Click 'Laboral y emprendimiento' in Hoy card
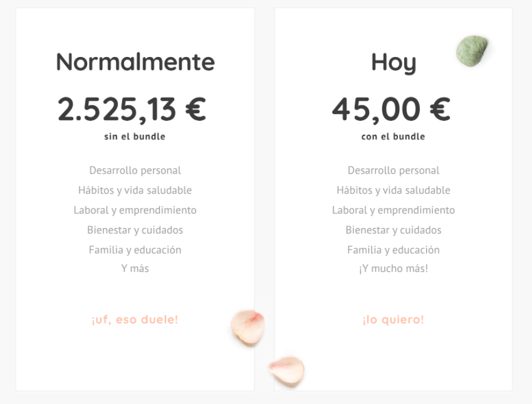This screenshot has height=404, width=532. pyautogui.click(x=394, y=210)
